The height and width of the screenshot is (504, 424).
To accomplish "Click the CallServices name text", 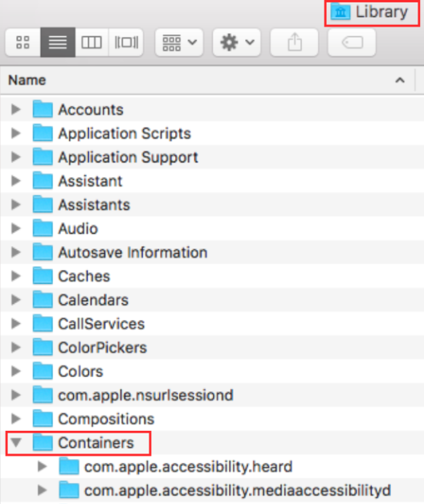I will [x=101, y=324].
